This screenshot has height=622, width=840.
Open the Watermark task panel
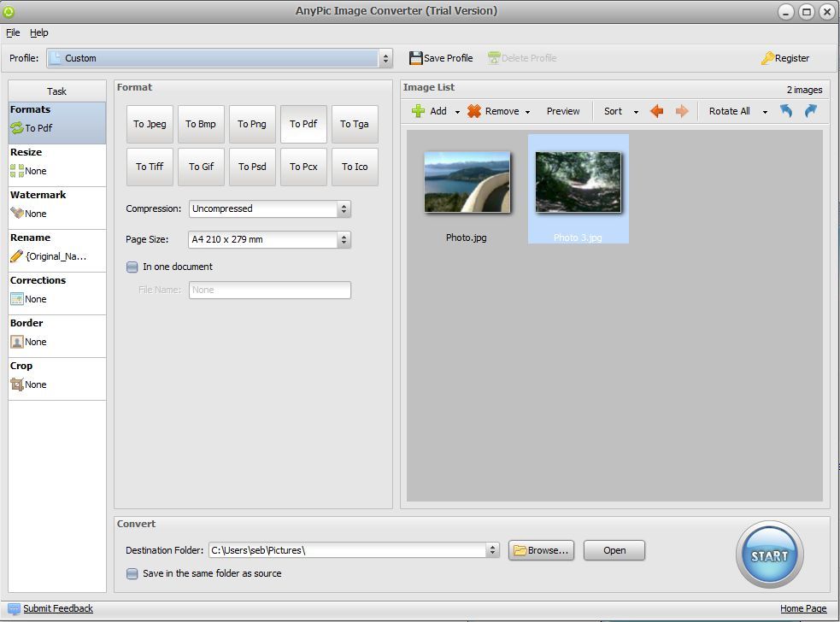point(38,195)
